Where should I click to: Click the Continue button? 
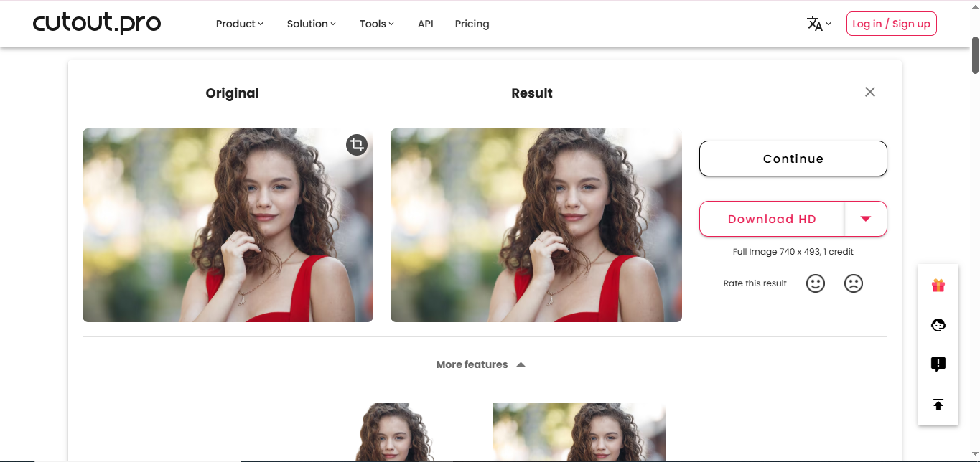[793, 159]
